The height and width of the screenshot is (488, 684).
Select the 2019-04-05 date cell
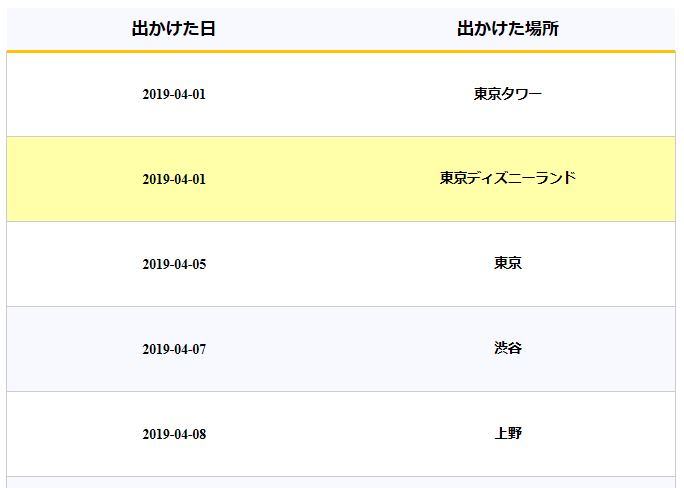click(x=174, y=264)
